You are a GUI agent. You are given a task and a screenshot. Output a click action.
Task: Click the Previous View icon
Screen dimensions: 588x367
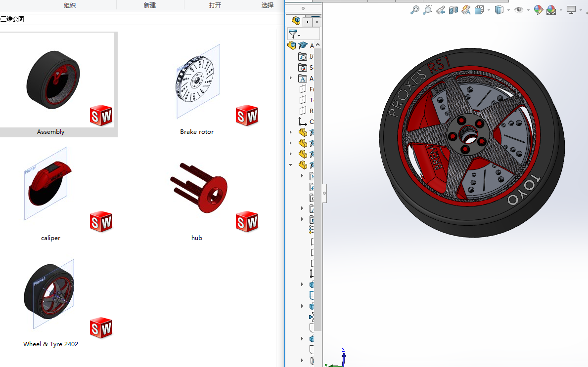point(441,10)
